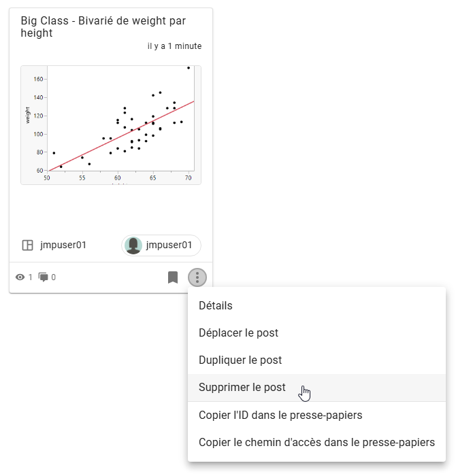Click the view count 1
Screen dimensions: 456x476
pyautogui.click(x=30, y=277)
